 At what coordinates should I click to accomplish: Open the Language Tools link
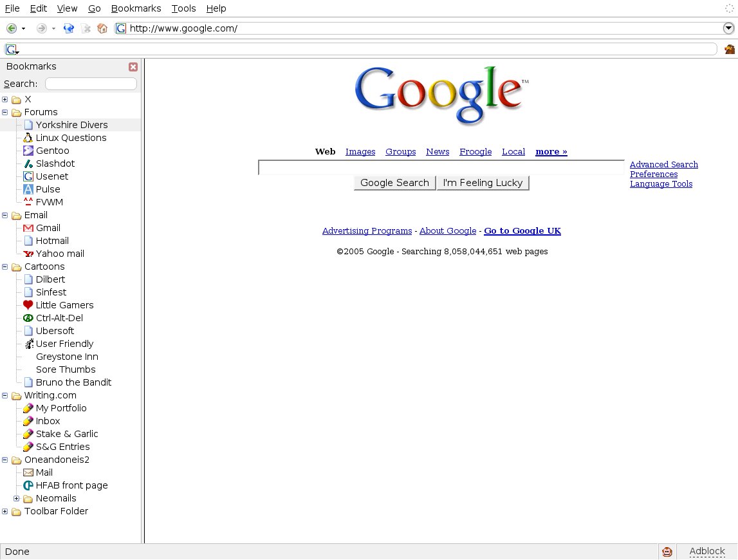click(661, 183)
